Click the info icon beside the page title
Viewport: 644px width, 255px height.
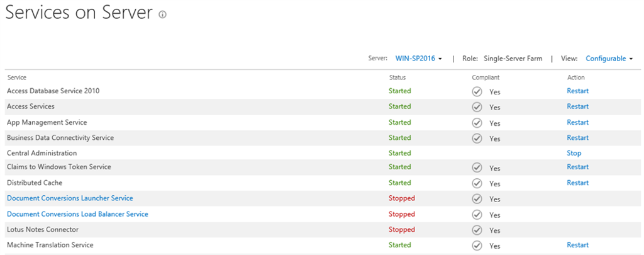(x=163, y=14)
